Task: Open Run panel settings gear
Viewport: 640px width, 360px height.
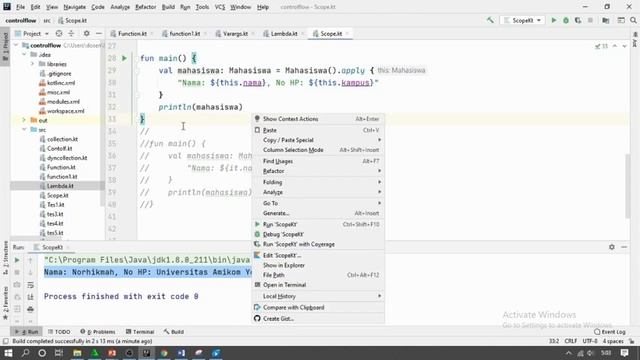Action: pos(611,247)
